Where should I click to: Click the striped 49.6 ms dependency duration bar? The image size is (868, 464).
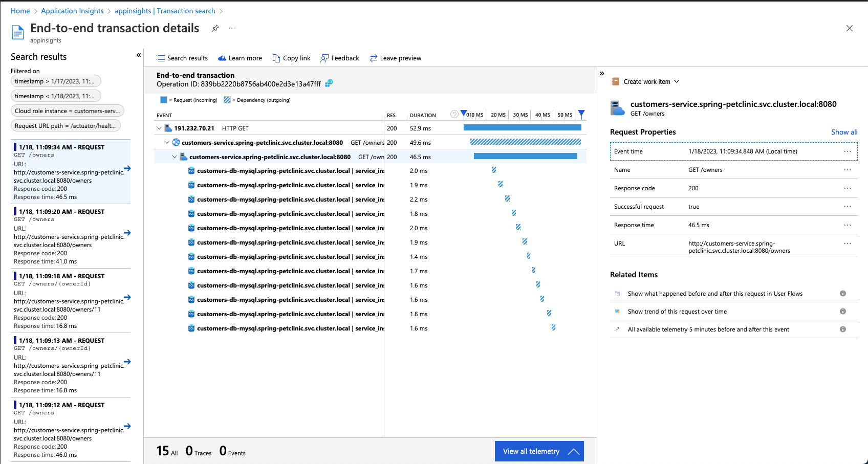pyautogui.click(x=526, y=142)
